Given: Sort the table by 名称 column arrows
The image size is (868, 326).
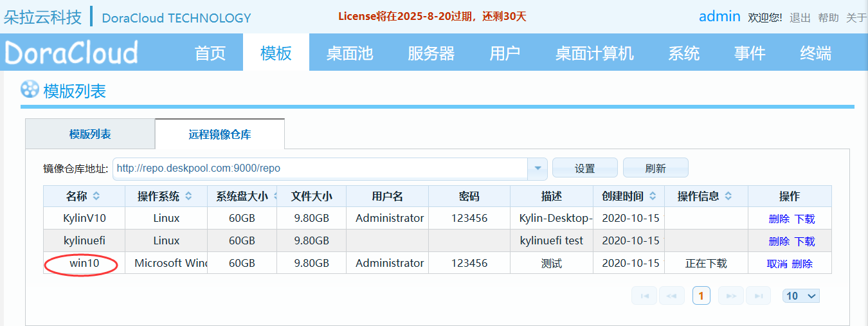Looking at the screenshot, I should click(96, 196).
